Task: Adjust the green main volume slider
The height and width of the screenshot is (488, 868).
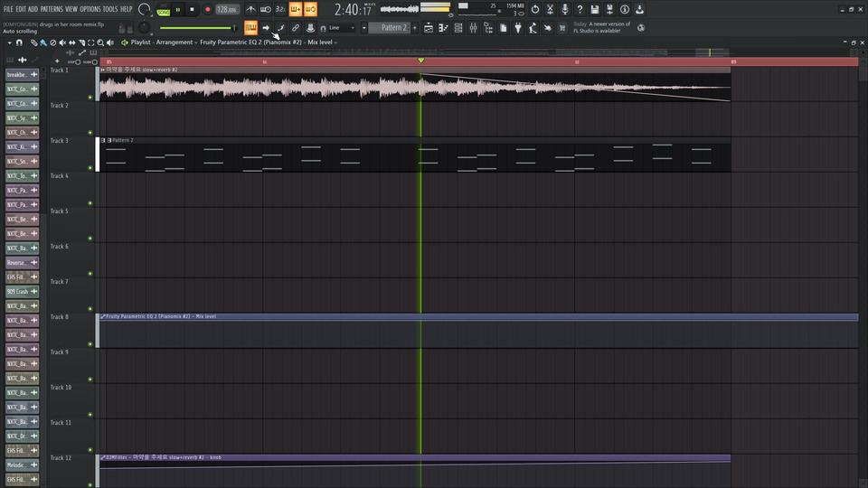Action: coord(198,28)
